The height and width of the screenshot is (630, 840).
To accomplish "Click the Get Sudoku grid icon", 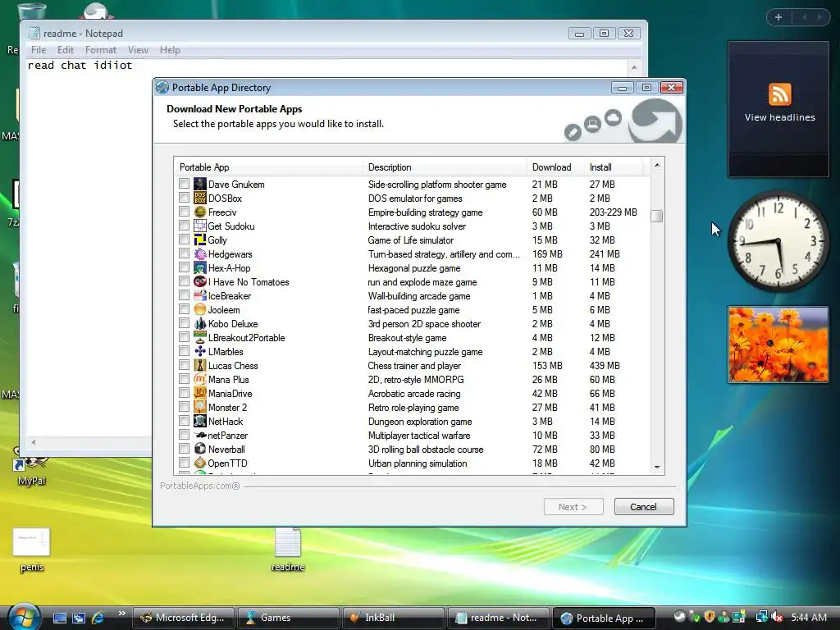I will tap(200, 226).
